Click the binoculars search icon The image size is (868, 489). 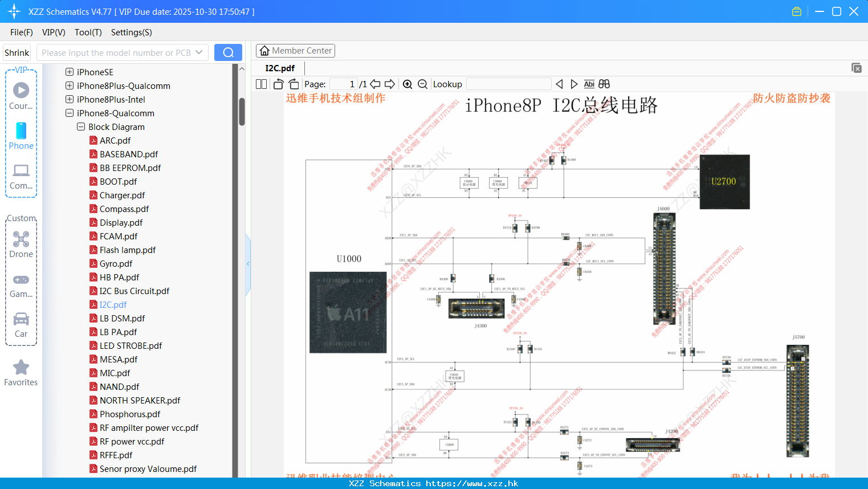coord(604,84)
